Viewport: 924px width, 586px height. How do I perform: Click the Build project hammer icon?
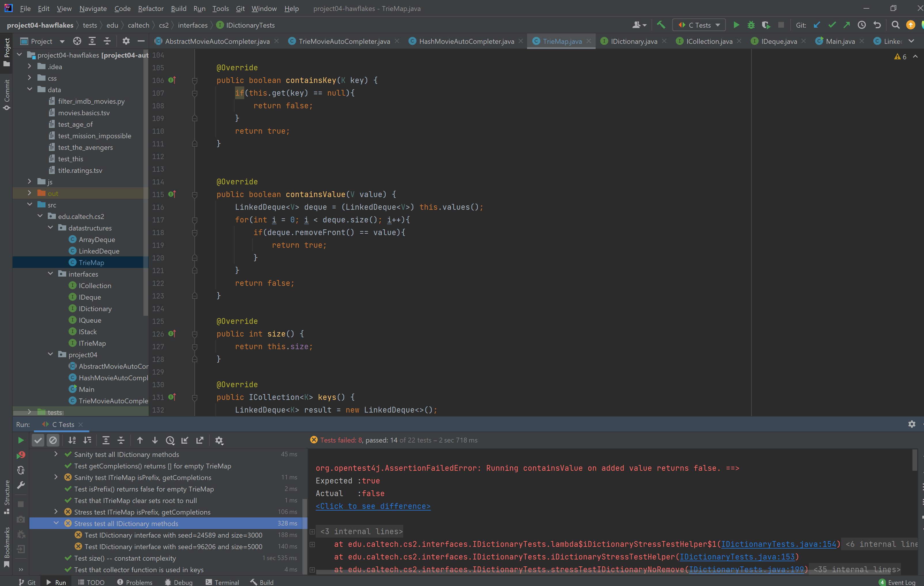(661, 25)
